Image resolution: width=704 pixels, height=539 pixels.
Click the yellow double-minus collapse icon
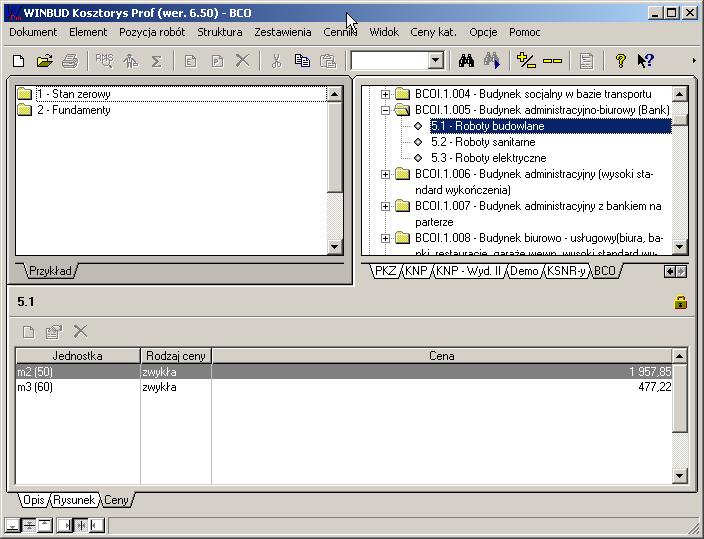[552, 61]
